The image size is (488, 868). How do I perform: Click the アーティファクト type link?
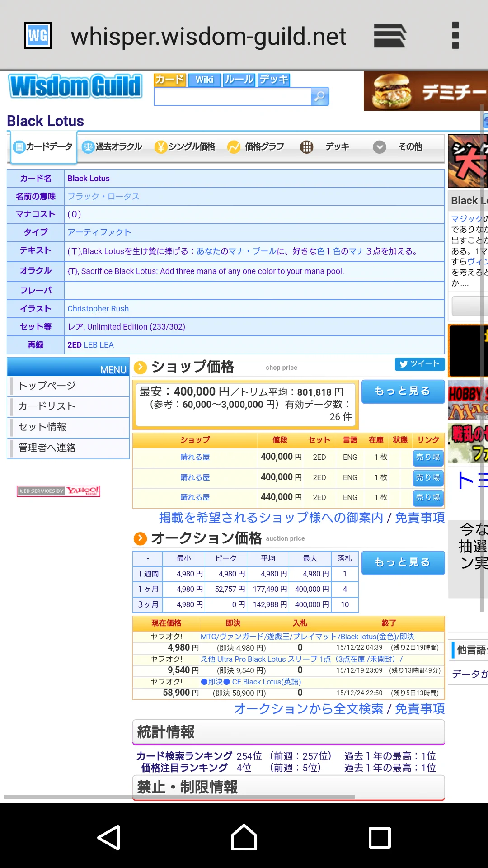click(99, 232)
